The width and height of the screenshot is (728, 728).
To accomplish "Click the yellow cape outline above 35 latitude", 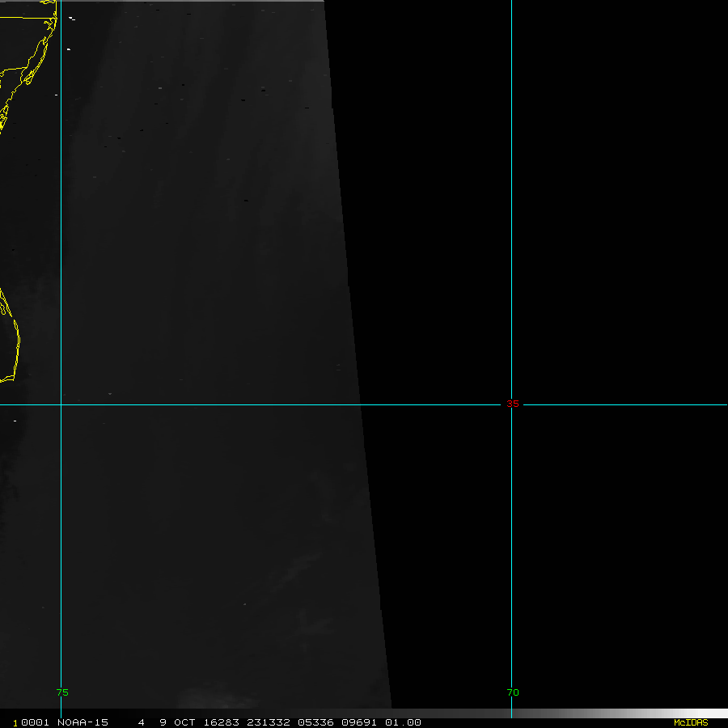I will click(x=15, y=348).
